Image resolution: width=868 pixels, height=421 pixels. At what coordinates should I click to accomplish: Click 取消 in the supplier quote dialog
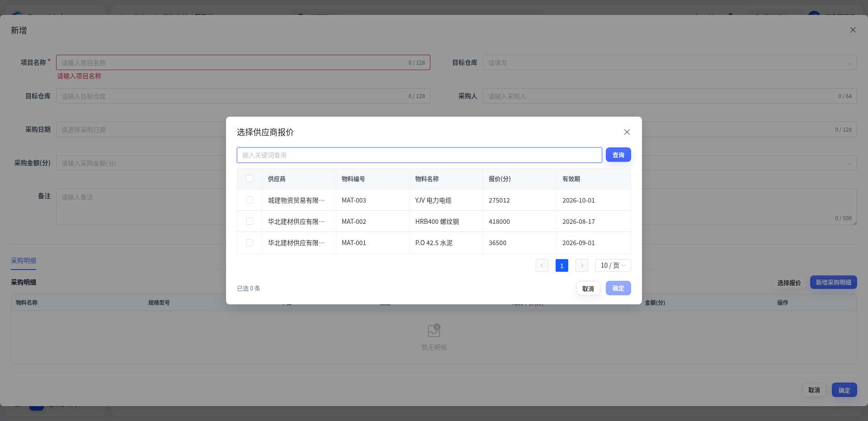[x=588, y=289]
